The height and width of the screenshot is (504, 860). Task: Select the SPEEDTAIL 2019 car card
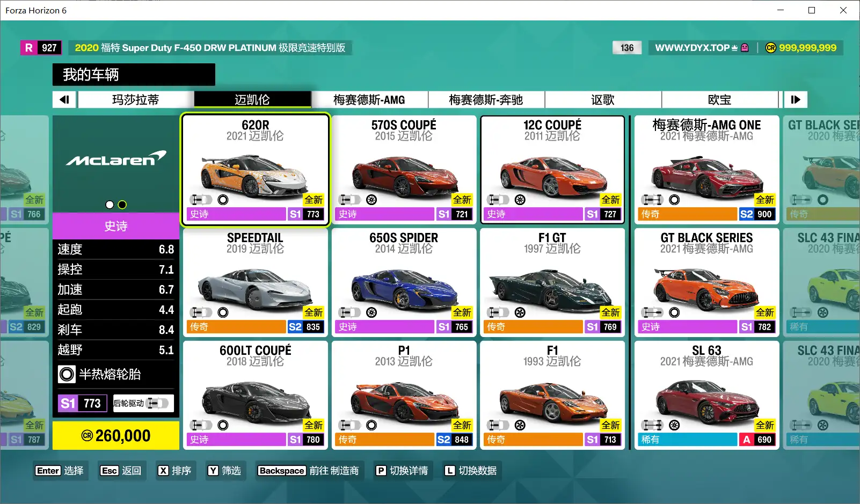point(256,282)
